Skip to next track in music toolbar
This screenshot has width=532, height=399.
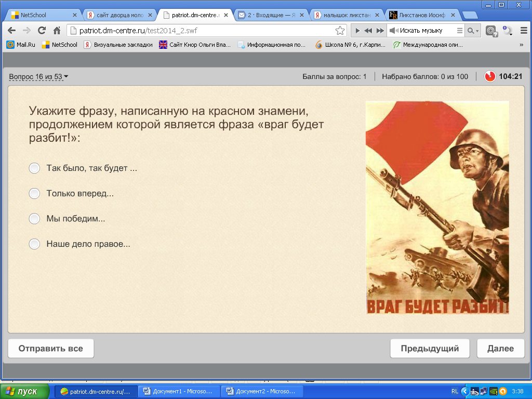tap(380, 31)
